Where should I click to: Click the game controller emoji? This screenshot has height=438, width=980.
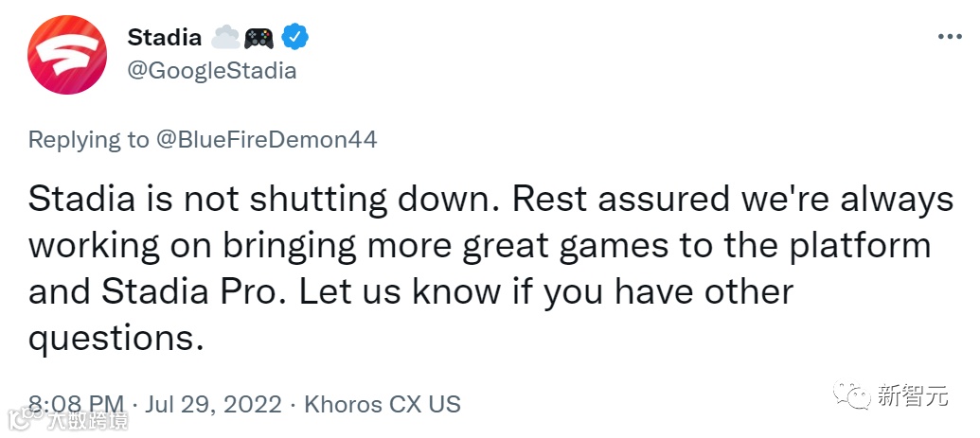[x=258, y=39]
